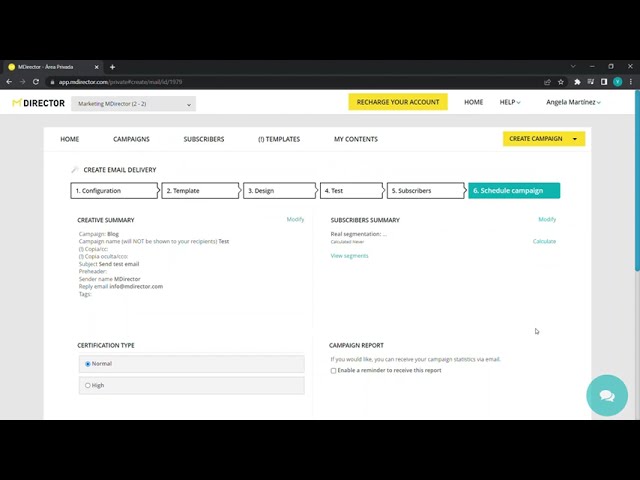Click the MDirector logo

click(x=38, y=103)
